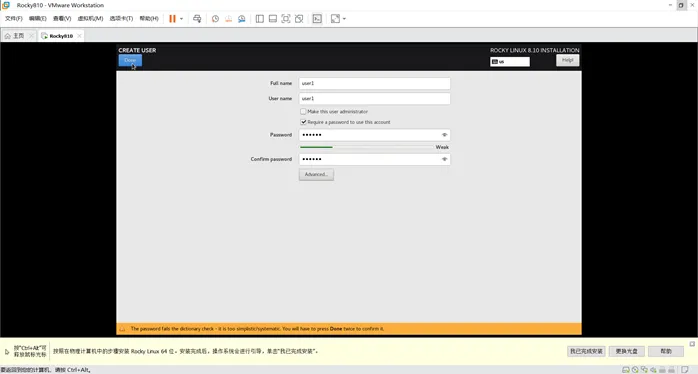Screen dimensions: 698x374
Task: Click the 帮助 button in the yellow bar
Action: tap(666, 351)
